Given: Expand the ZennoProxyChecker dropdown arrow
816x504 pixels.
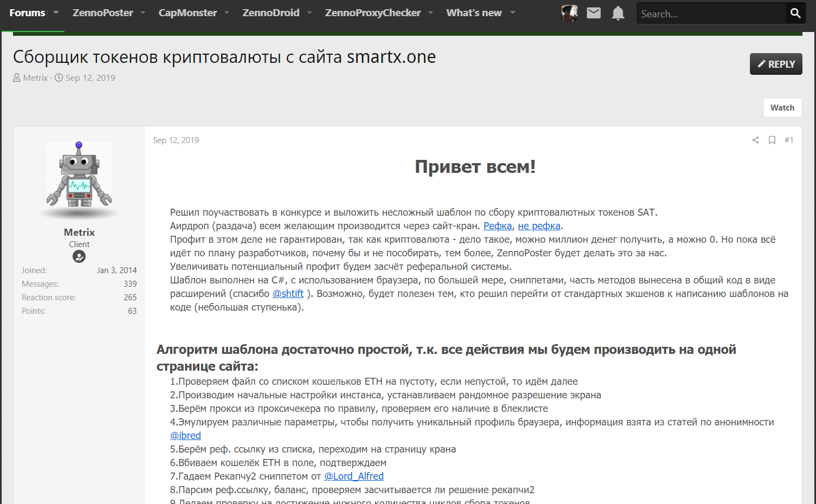Looking at the screenshot, I should [431, 12].
